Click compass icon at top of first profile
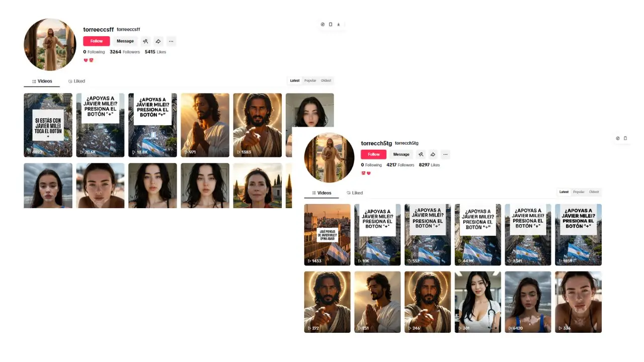 [323, 24]
